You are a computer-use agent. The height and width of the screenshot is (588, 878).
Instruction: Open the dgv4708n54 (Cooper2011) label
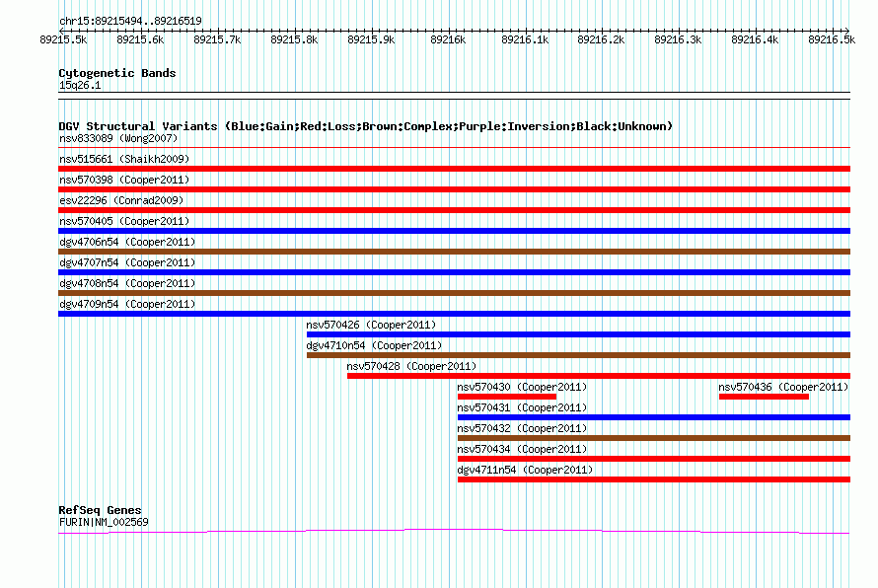pos(127,283)
